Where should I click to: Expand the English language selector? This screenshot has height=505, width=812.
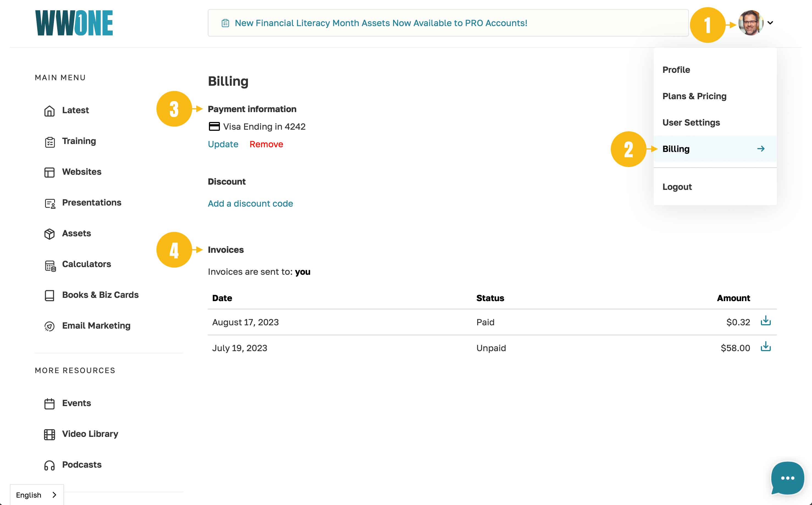[x=37, y=495]
